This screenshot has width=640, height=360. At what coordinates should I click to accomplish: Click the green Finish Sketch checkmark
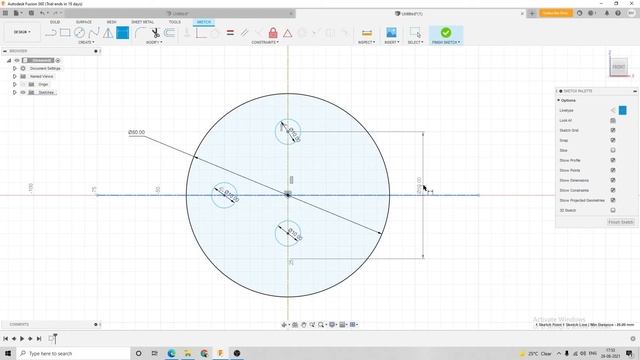coord(446,32)
